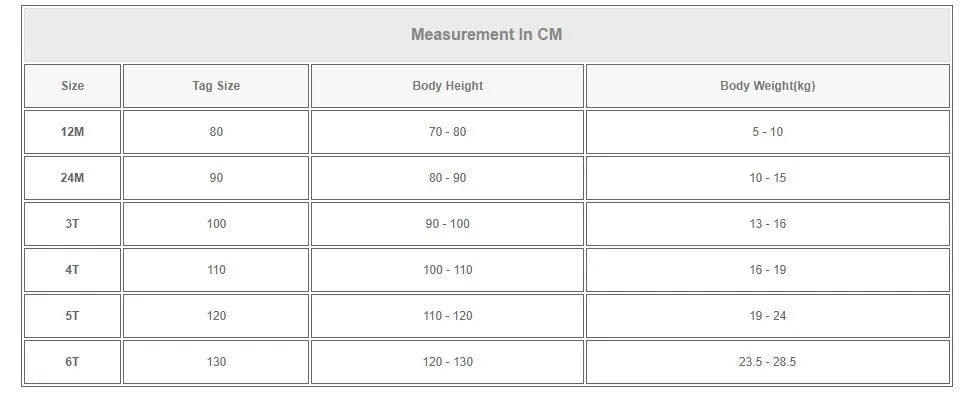969x402 pixels.
Task: Click body weight 5 - 10 cell
Action: [x=767, y=132]
